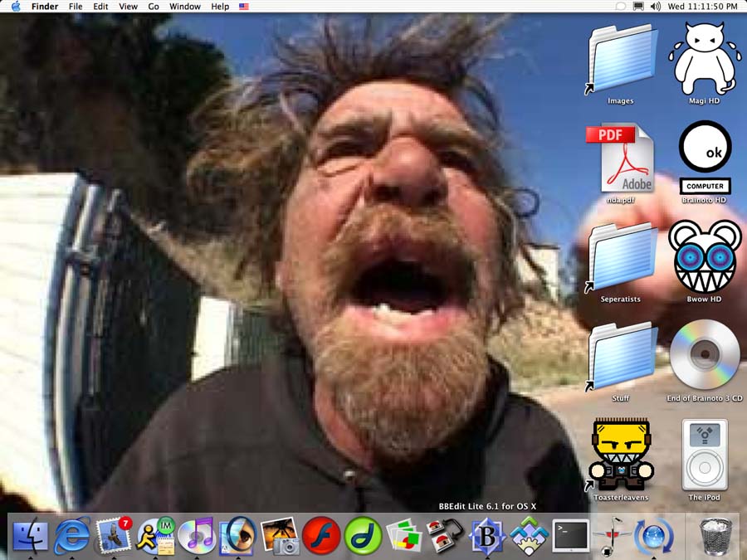The height and width of the screenshot is (560, 747).
Task: Open the Apple menu
Action: [16, 7]
